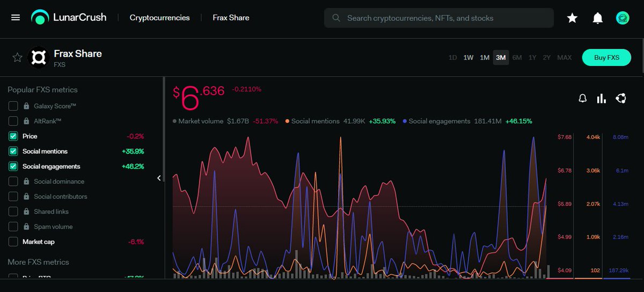The height and width of the screenshot is (292, 644).
Task: Enable the Social dominance checkbox
Action: click(x=13, y=182)
